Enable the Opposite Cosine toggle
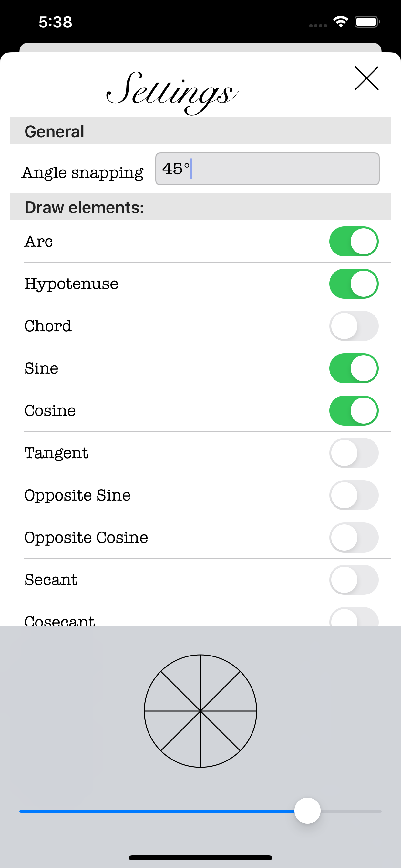The height and width of the screenshot is (868, 401). (354, 537)
